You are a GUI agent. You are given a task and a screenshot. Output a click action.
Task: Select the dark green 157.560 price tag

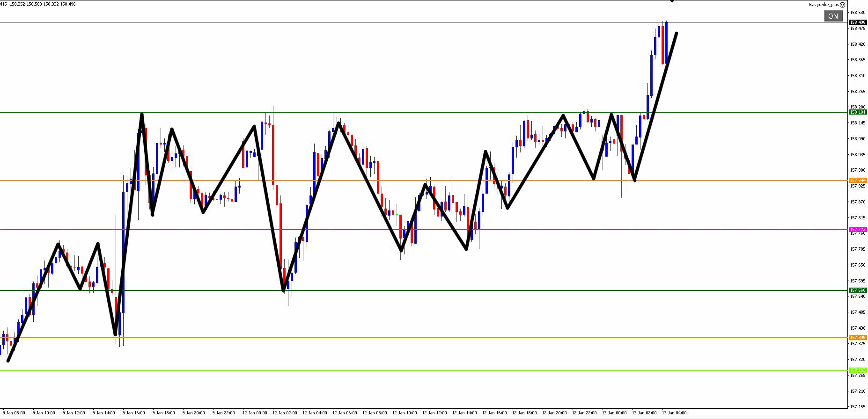click(858, 290)
